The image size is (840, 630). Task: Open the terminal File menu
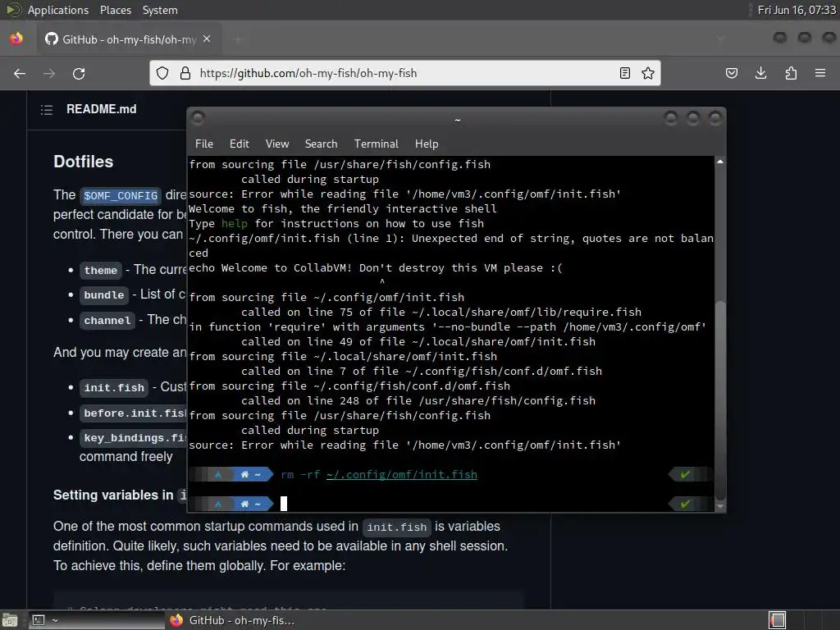coord(204,144)
